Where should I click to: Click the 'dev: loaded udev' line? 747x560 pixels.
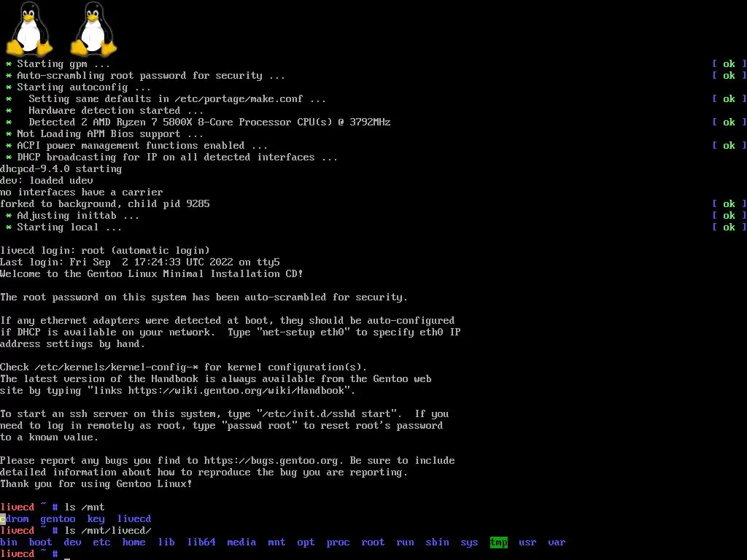coord(47,181)
